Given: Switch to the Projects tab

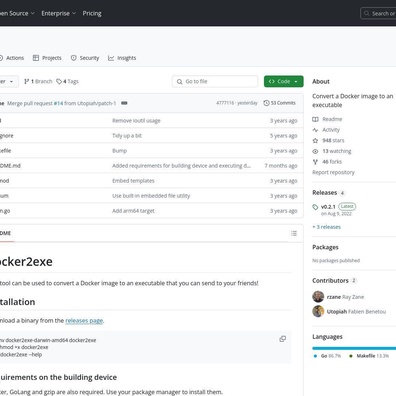Looking at the screenshot, I should (x=47, y=58).
